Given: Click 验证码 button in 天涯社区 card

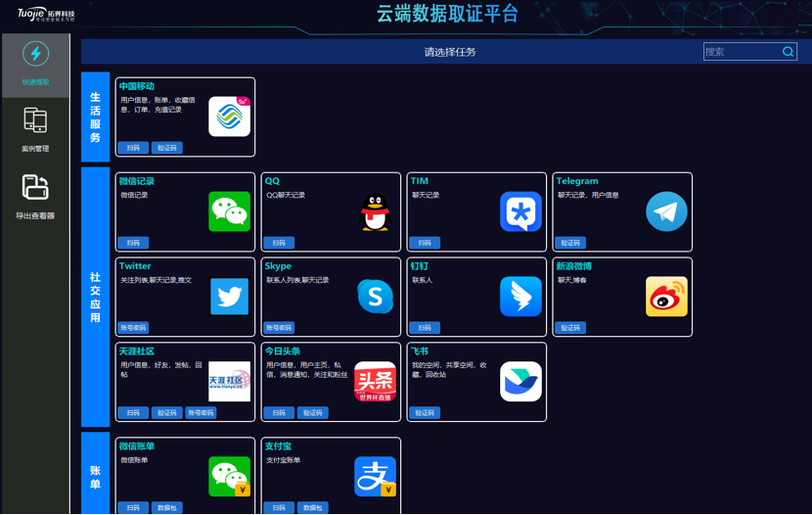Looking at the screenshot, I should pyautogui.click(x=166, y=412).
